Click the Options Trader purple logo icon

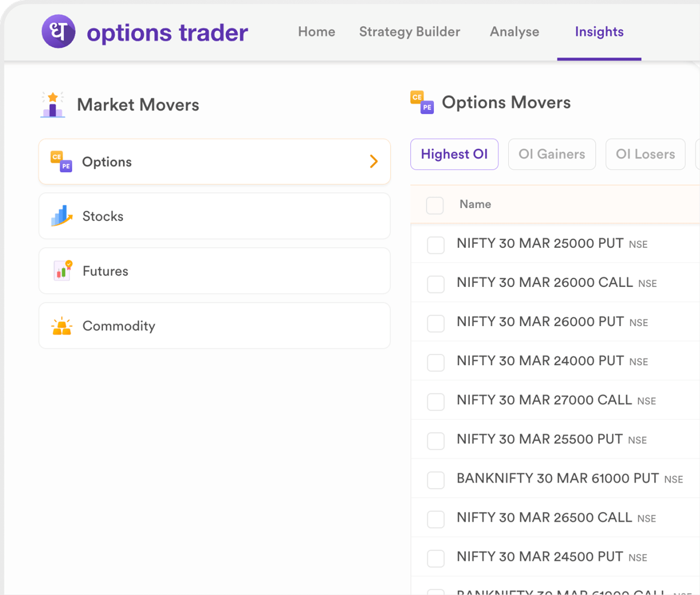click(x=58, y=31)
